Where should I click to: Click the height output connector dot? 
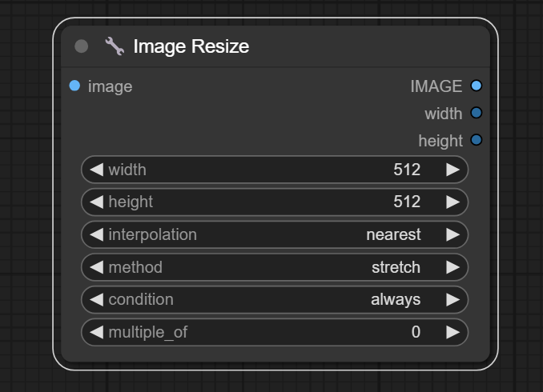coord(477,140)
